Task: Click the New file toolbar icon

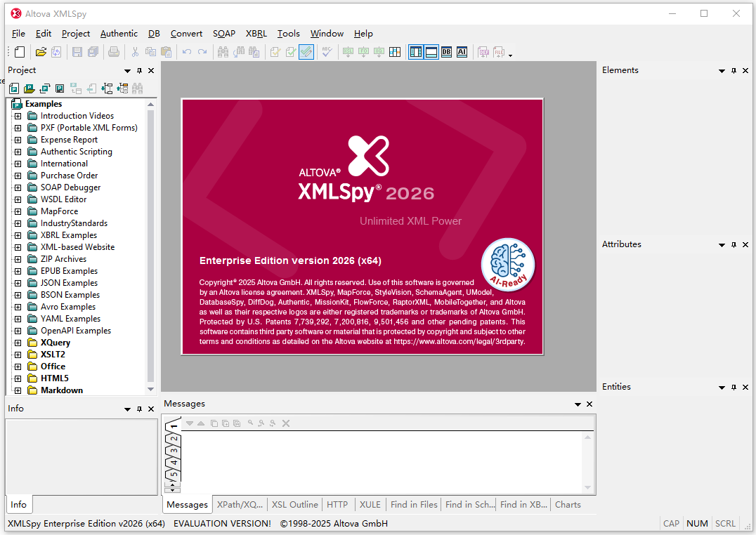Action: (x=20, y=52)
